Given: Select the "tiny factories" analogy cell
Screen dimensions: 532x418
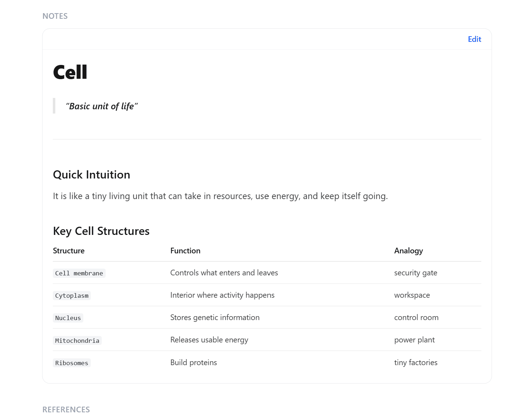Looking at the screenshot, I should pyautogui.click(x=416, y=362).
